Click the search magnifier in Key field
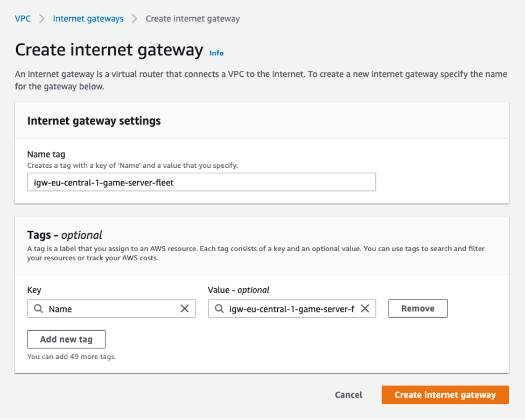The width and height of the screenshot is (526, 420). point(38,309)
